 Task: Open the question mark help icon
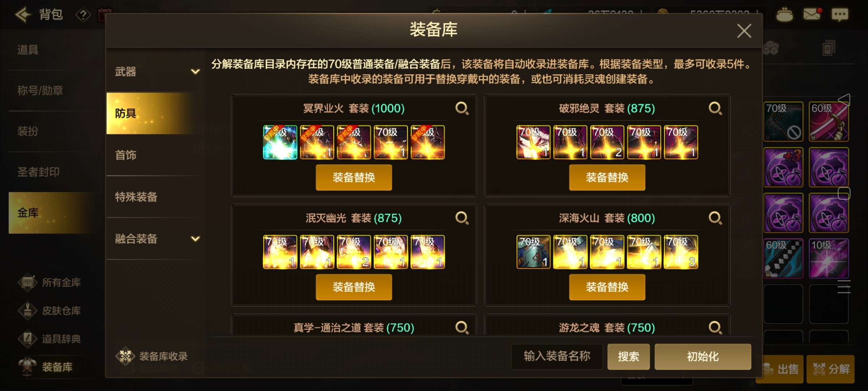(83, 15)
